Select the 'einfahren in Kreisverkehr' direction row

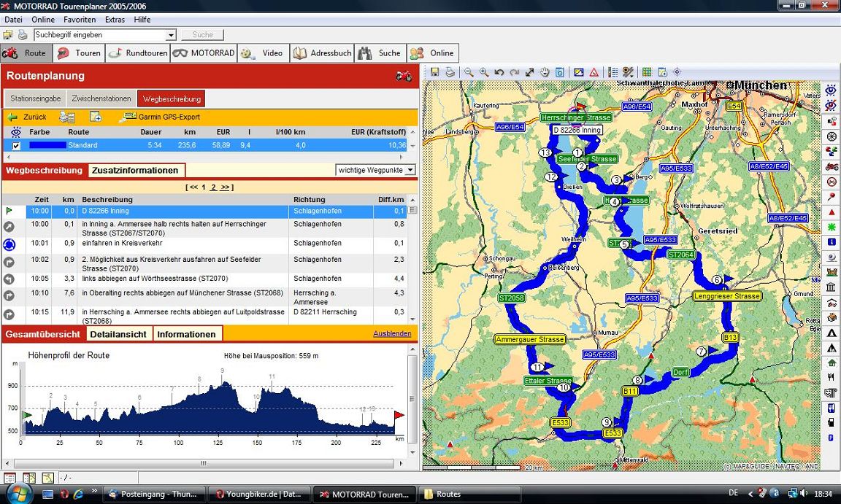click(x=207, y=245)
